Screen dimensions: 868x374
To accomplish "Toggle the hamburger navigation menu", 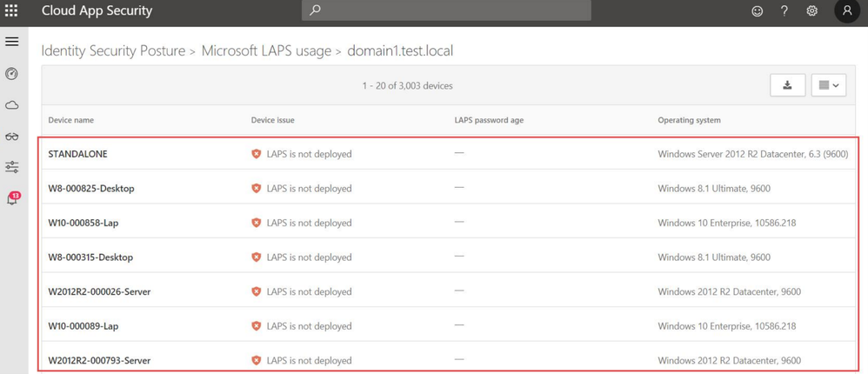I will click(x=12, y=42).
